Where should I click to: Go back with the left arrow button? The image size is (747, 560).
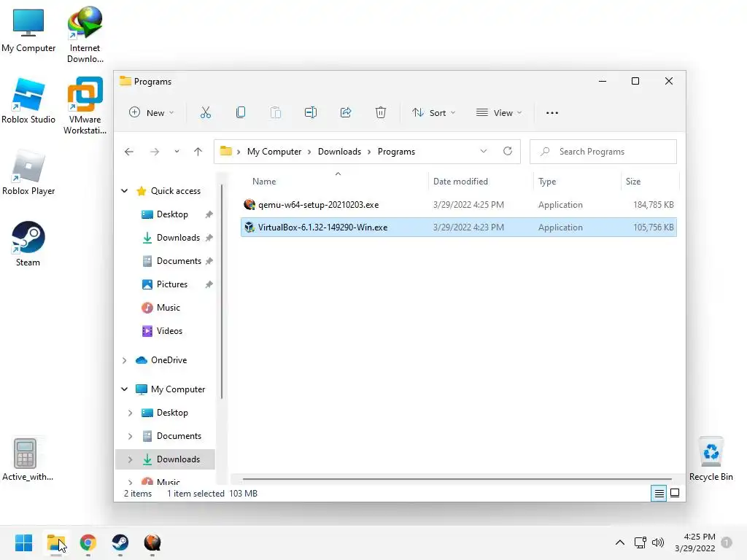[129, 152]
